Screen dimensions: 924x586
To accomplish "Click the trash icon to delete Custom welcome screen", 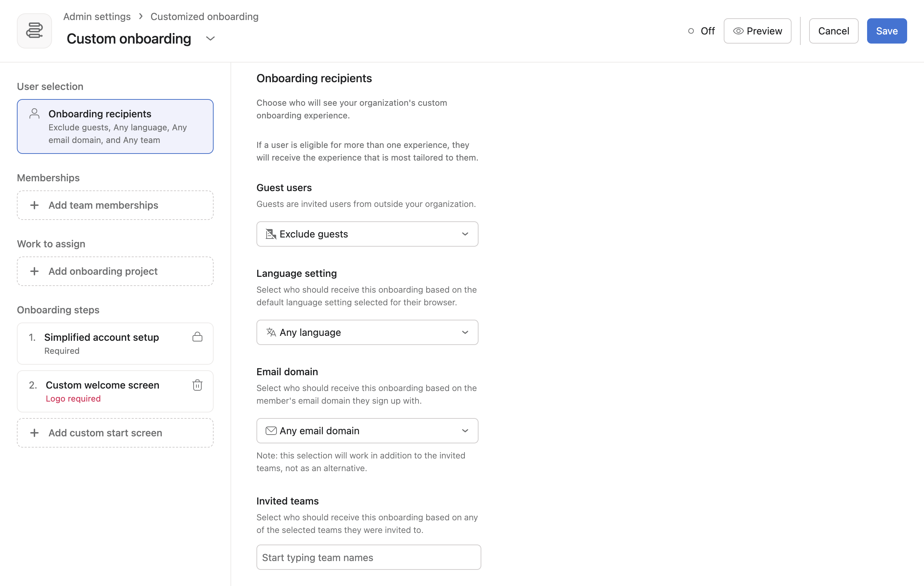I will [x=197, y=385].
